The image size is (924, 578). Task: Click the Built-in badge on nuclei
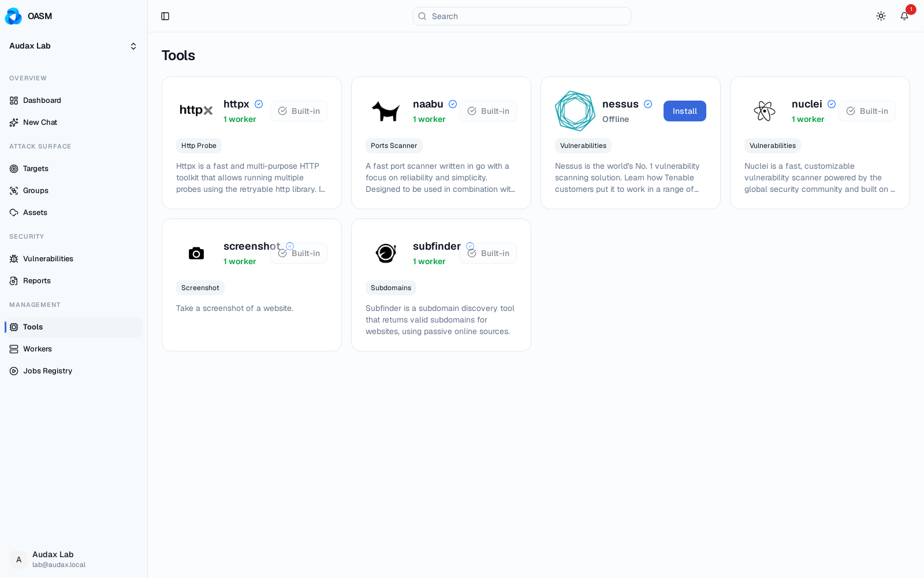point(867,111)
